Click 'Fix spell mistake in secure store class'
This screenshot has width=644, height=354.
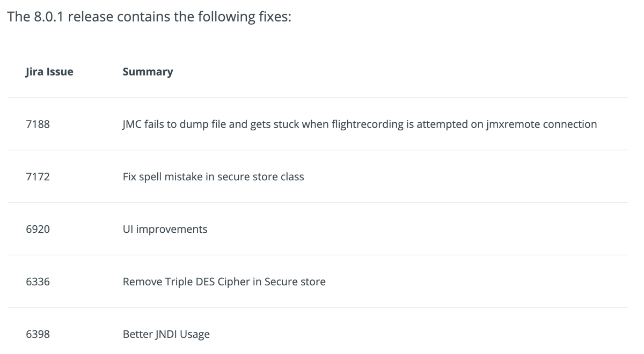[x=213, y=177]
